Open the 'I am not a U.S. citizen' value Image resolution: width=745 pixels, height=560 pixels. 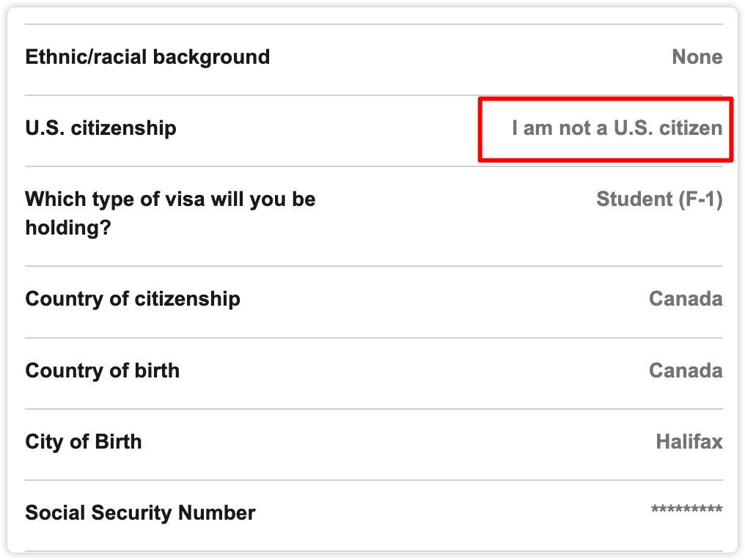(x=617, y=128)
